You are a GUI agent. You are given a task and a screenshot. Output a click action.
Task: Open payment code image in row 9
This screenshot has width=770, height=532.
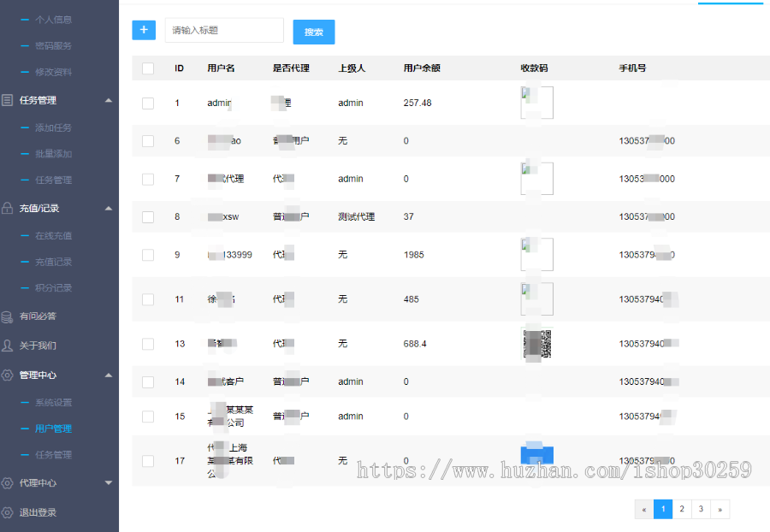(536, 254)
